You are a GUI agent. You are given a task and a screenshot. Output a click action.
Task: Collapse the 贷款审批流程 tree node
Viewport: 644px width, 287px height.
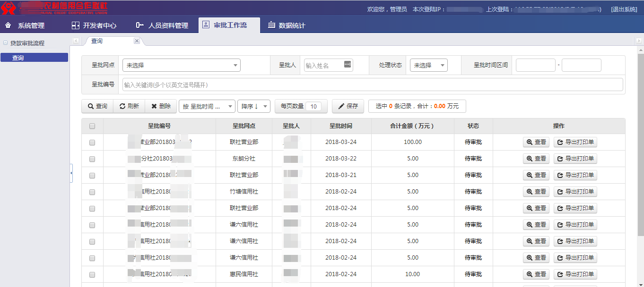click(5, 43)
